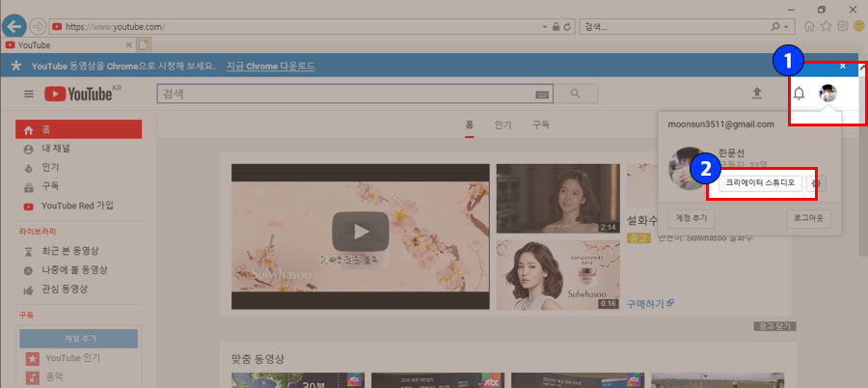Click the yellow 광고 badge
The image size is (868, 388).
coord(638,237)
